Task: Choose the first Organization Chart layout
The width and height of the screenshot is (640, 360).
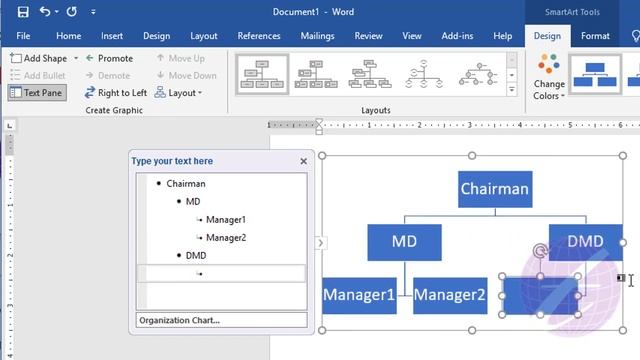Action: coord(262,74)
